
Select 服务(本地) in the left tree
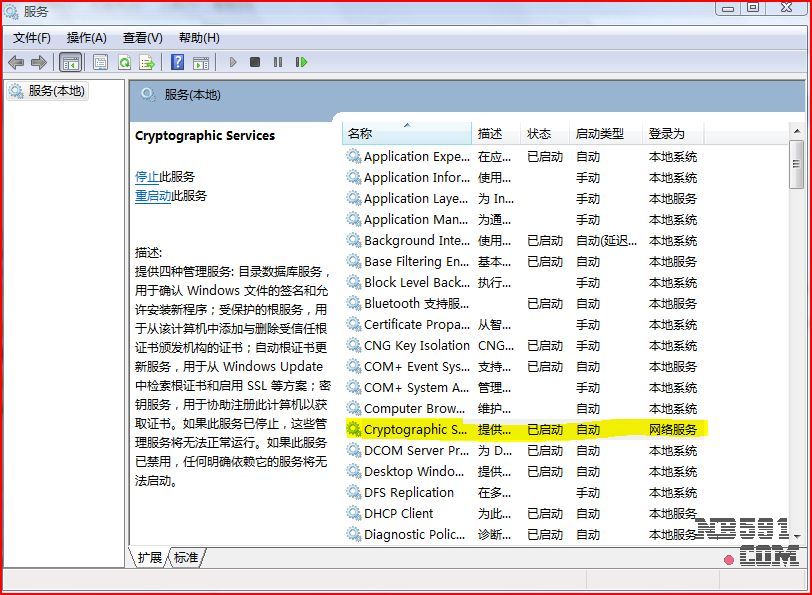coord(56,91)
